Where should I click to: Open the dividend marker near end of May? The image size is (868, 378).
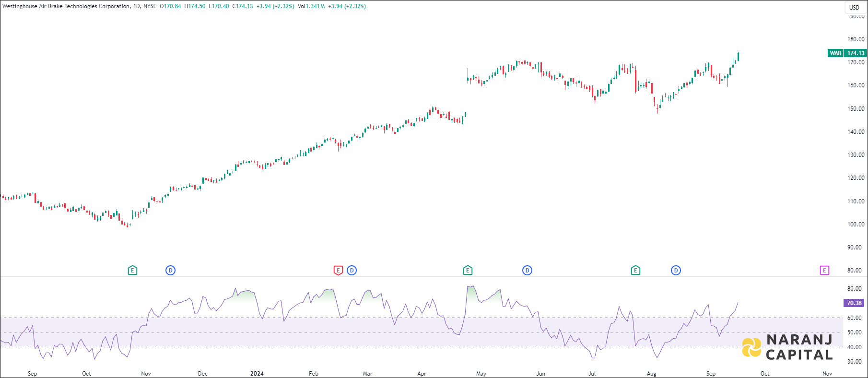(527, 271)
